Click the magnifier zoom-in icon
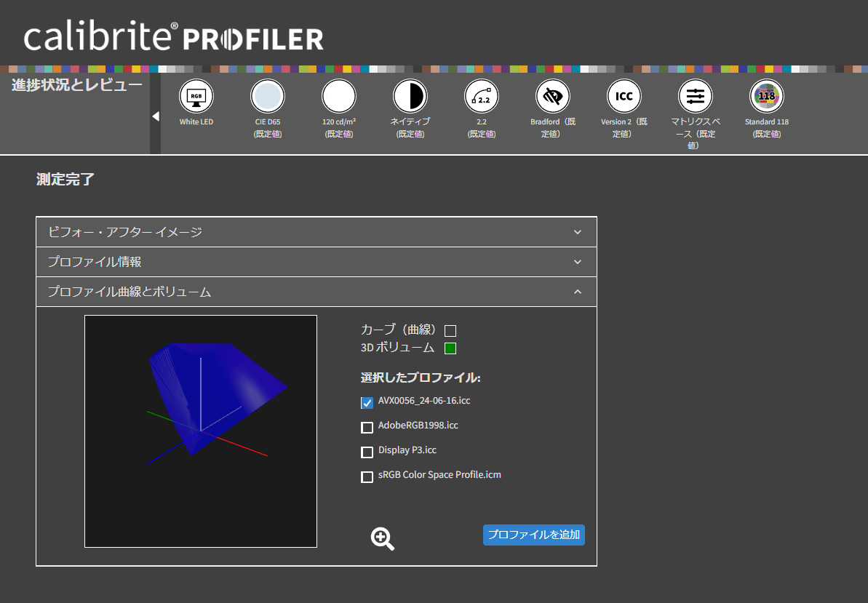 tap(382, 539)
